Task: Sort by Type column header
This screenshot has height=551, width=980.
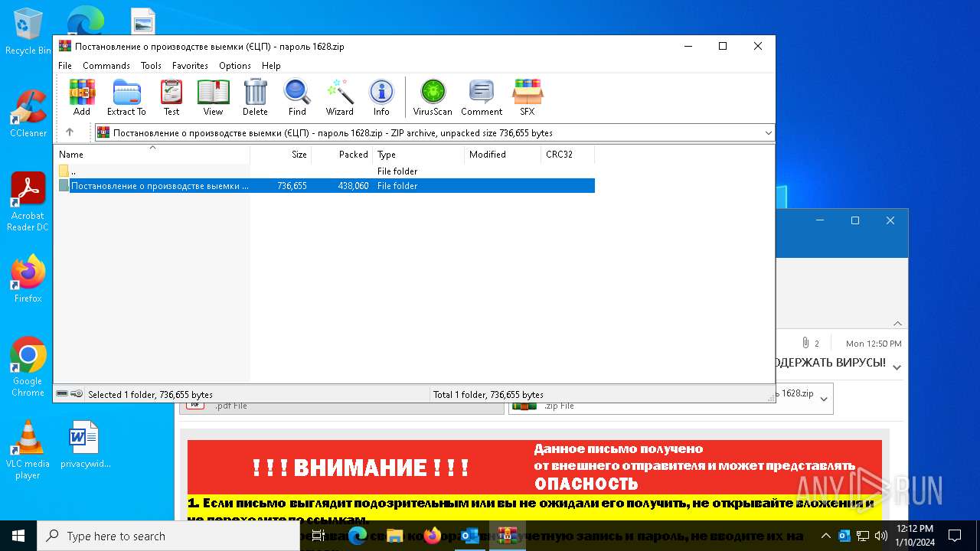Action: 418,154
